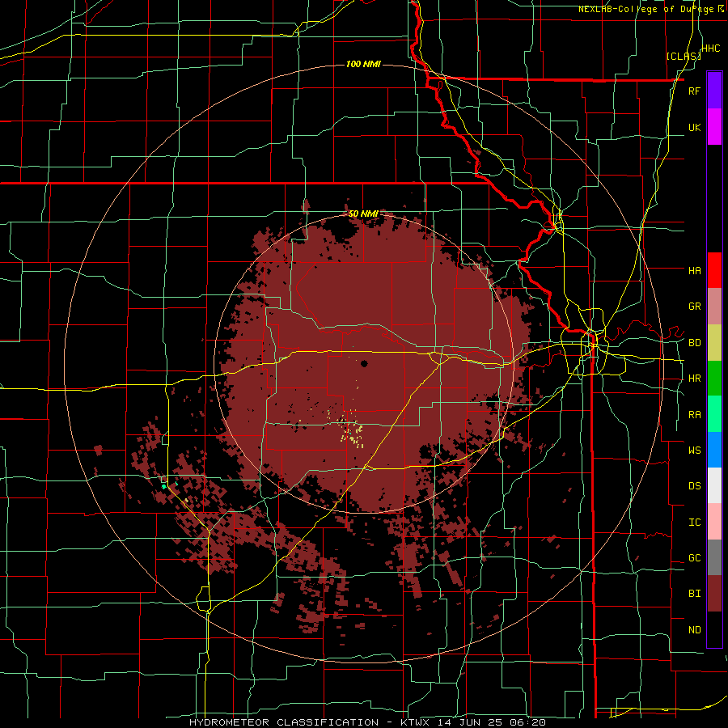Select the GC gray legend swatch
Image resolution: width=728 pixels, height=728 pixels.
click(714, 557)
